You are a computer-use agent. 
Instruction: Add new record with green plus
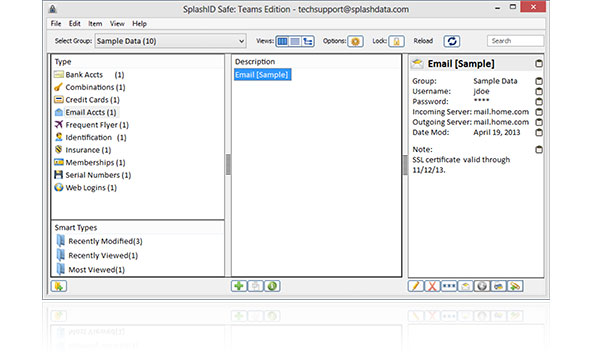239,286
